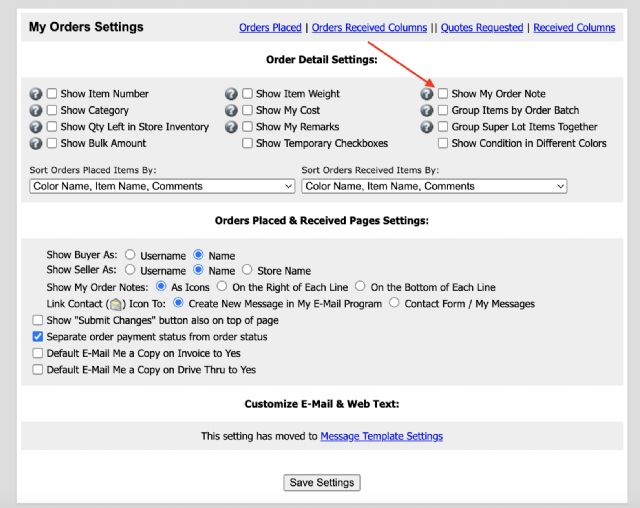Go to Quotes Requested settings
Viewport: 640px width, 508px height.
(x=483, y=28)
